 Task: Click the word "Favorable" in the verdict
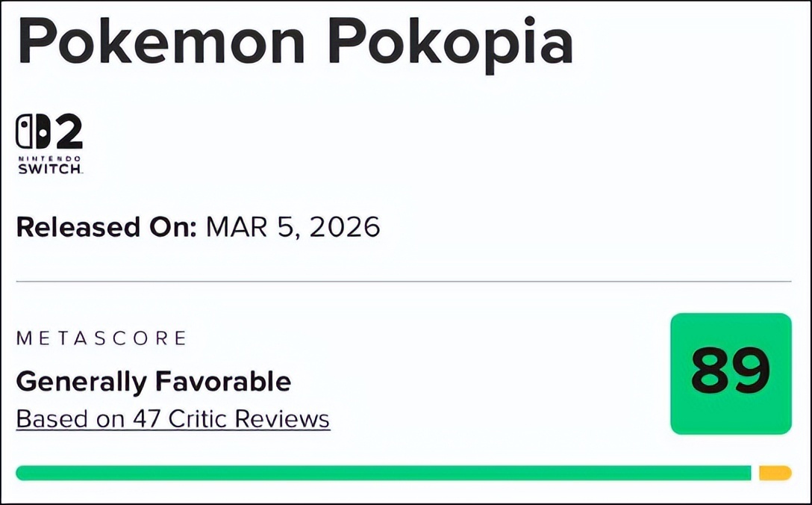click(222, 382)
